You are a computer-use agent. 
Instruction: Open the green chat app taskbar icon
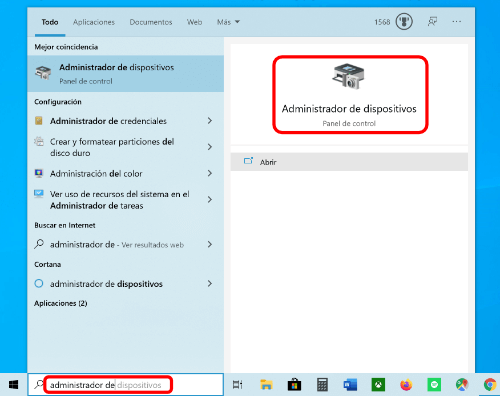[x=434, y=385]
